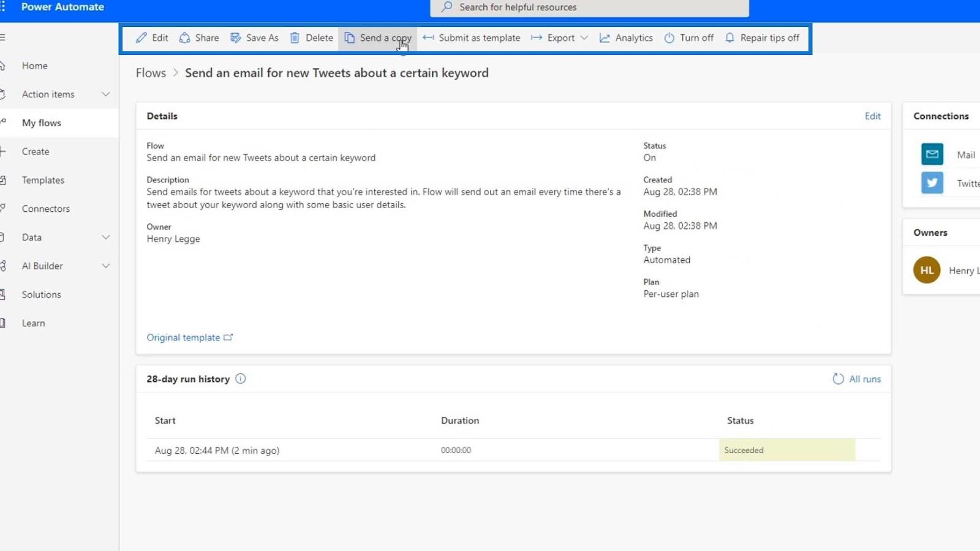Viewport: 980px width, 551px height.
Task: Open Templates in left navigation
Action: click(x=43, y=180)
